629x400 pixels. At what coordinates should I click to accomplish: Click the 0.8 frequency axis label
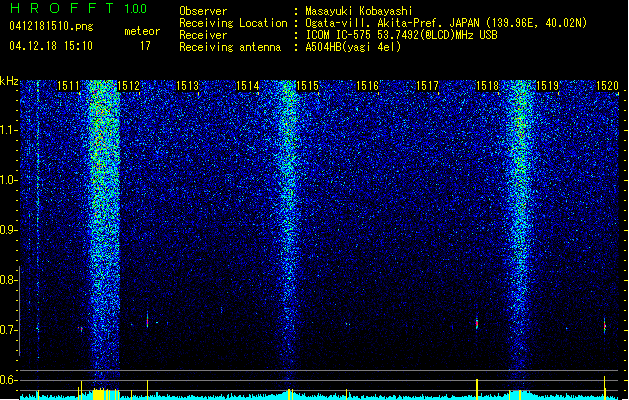[8, 280]
